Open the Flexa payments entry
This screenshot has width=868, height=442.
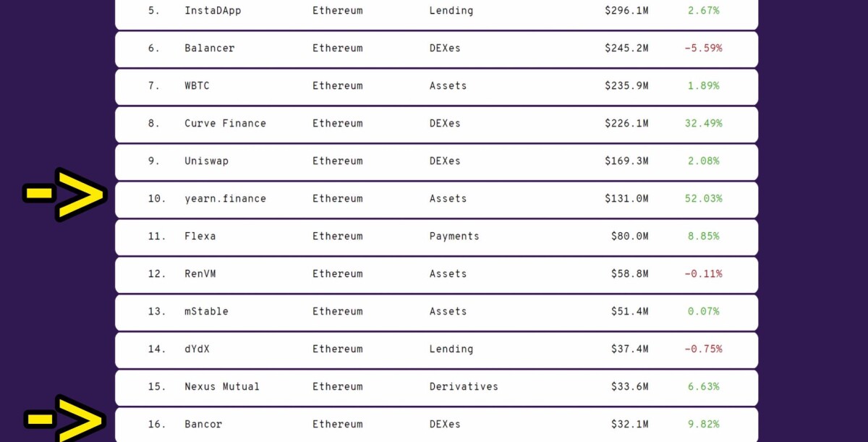tap(436, 237)
